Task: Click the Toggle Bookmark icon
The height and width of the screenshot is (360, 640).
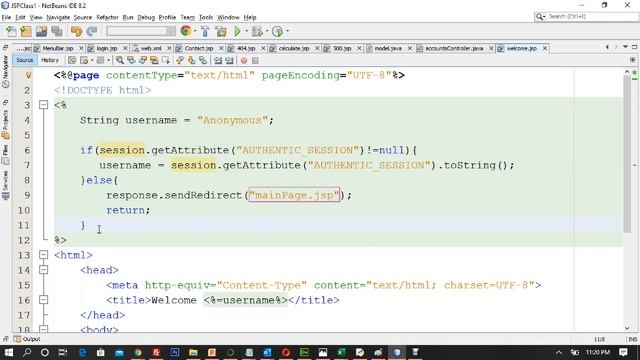Action: coord(203,60)
